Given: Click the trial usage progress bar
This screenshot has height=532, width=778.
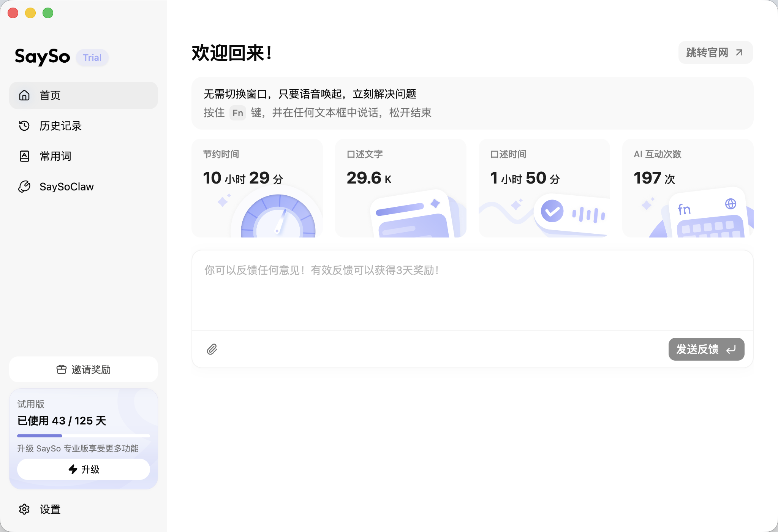Looking at the screenshot, I should (x=84, y=435).
